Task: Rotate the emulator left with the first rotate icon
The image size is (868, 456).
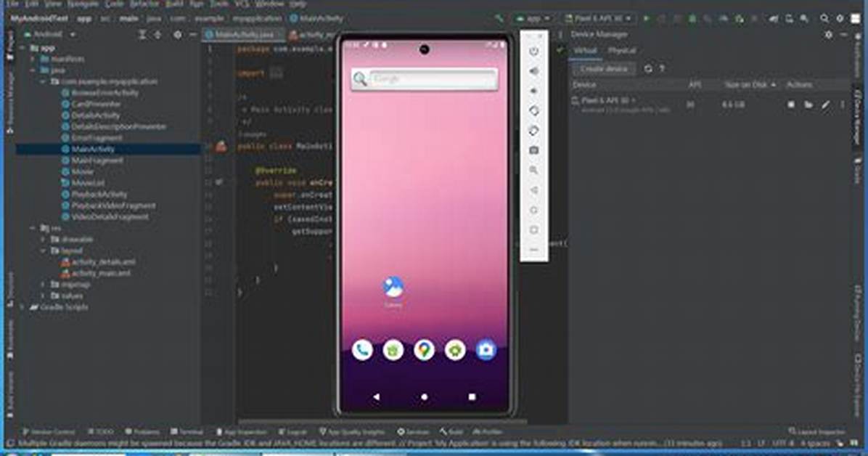Action: pos(533,111)
